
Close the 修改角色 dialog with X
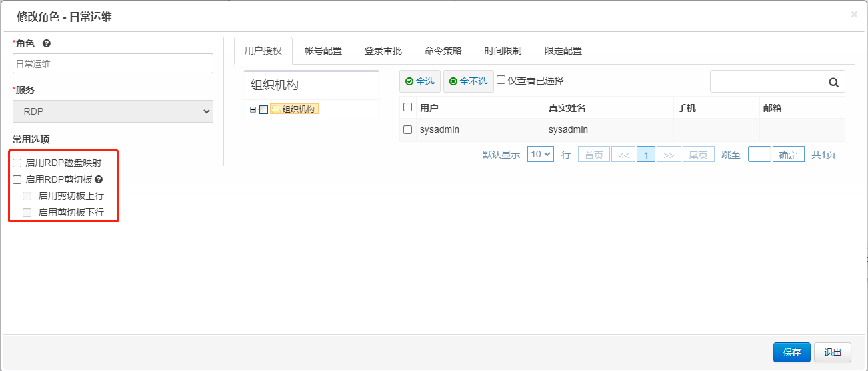(854, 14)
